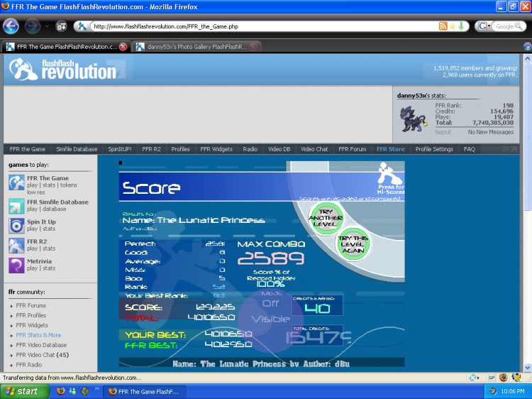The height and width of the screenshot is (399, 532).
Task: Open the Profiles menu item
Action: tap(180, 149)
